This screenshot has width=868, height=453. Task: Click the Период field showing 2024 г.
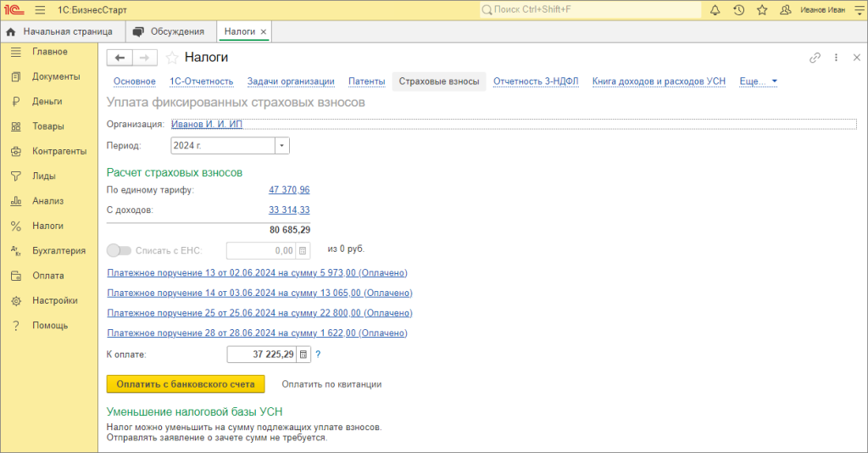point(223,146)
